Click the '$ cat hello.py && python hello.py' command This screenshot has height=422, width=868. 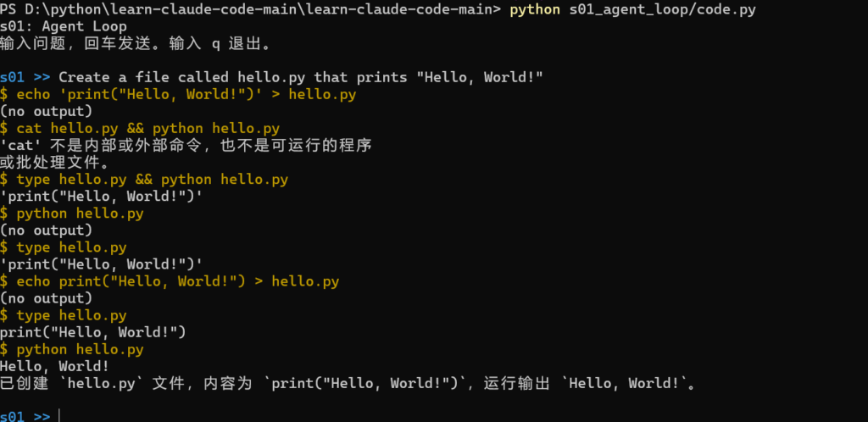click(x=140, y=129)
